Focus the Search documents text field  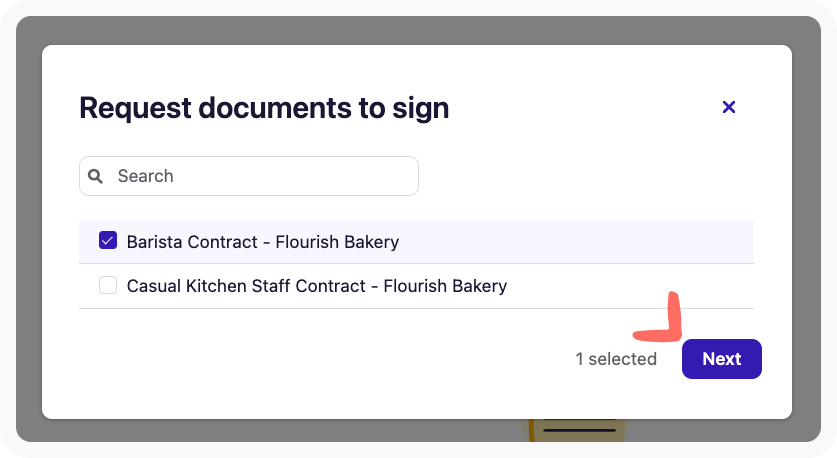[x=260, y=176]
